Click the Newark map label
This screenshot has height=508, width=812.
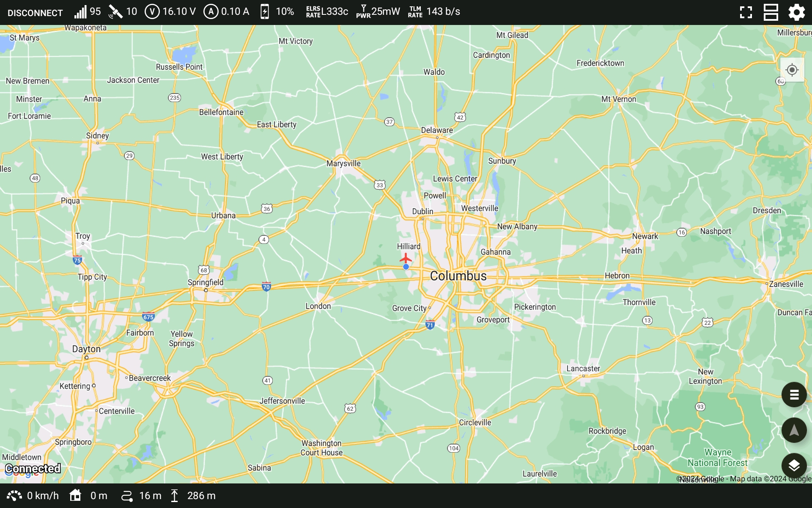pos(645,236)
